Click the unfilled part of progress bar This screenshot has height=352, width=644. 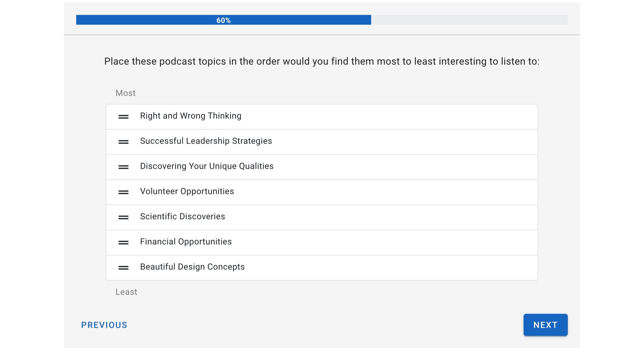point(469,20)
